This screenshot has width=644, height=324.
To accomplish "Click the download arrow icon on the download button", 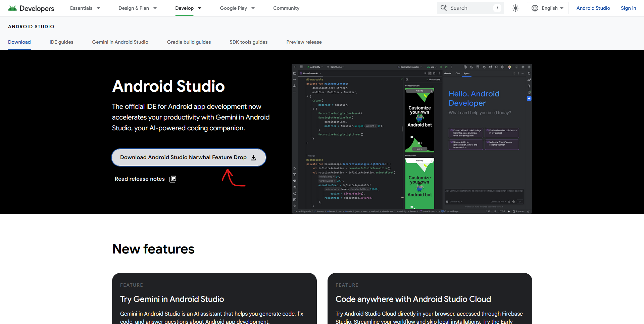I will click(253, 157).
